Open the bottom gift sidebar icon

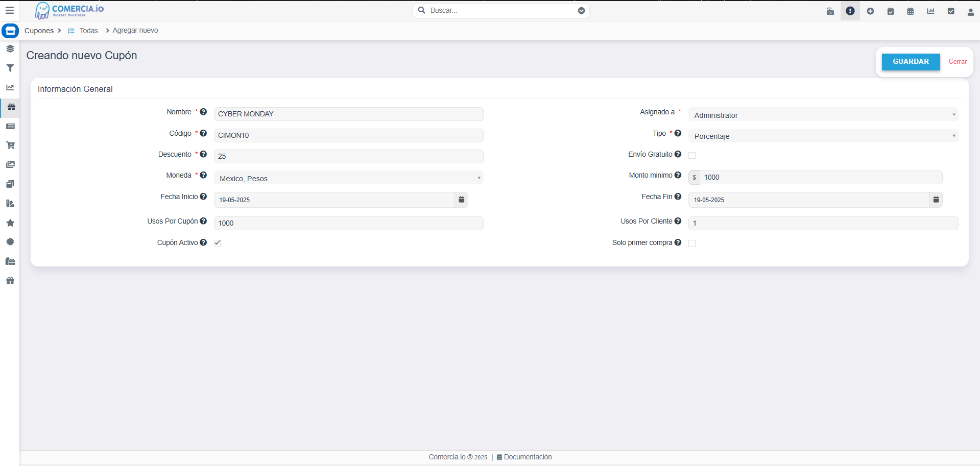[x=10, y=281]
